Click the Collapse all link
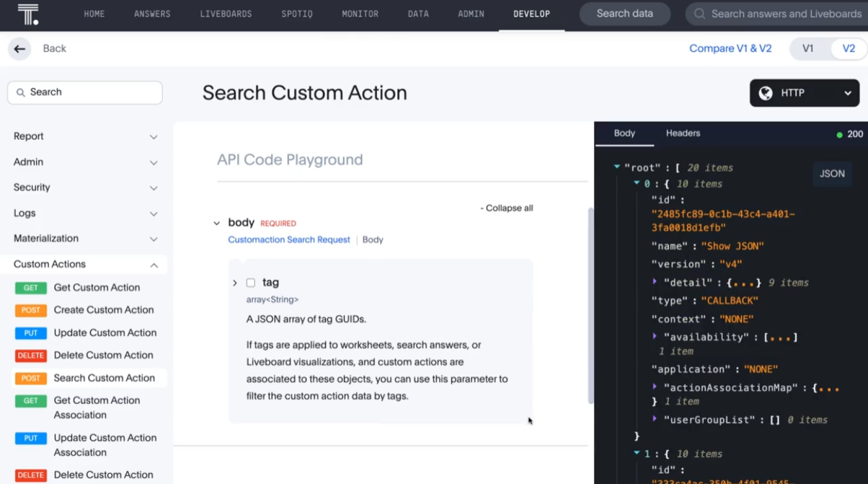 [507, 208]
